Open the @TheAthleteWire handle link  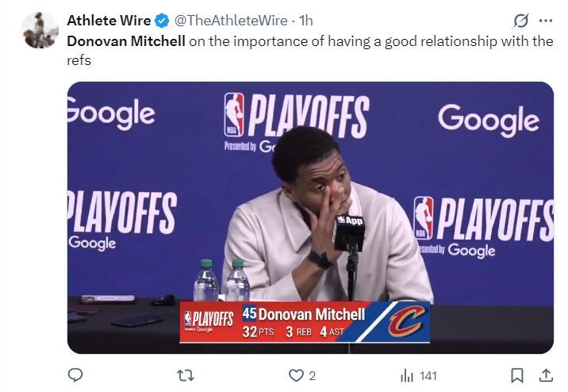[229, 21]
